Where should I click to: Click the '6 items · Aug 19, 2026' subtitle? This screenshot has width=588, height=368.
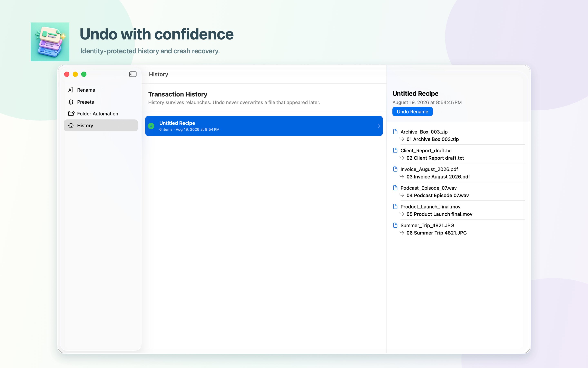189,129
